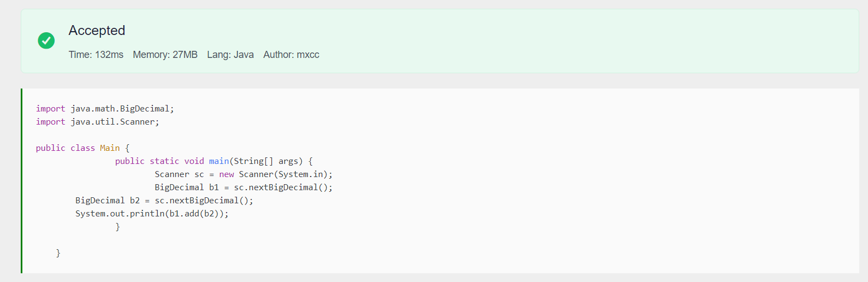Click the import java.math.BigDecimal line
This screenshot has width=868, height=282.
click(105, 109)
